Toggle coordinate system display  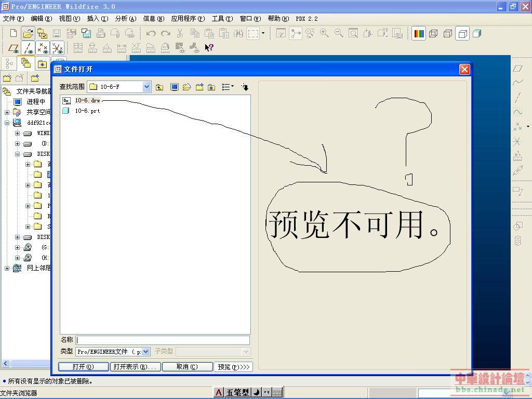[x=57, y=48]
